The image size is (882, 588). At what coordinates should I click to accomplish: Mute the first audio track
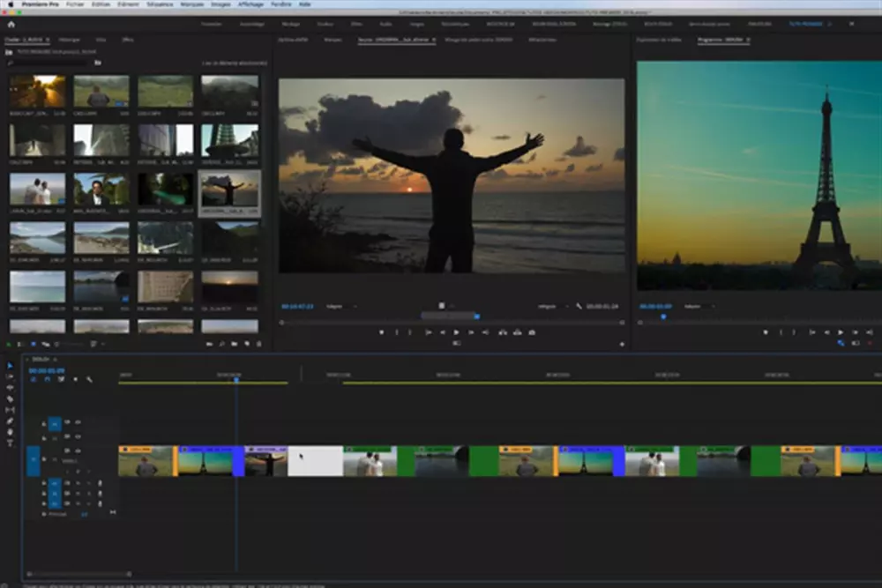pyautogui.click(x=78, y=482)
